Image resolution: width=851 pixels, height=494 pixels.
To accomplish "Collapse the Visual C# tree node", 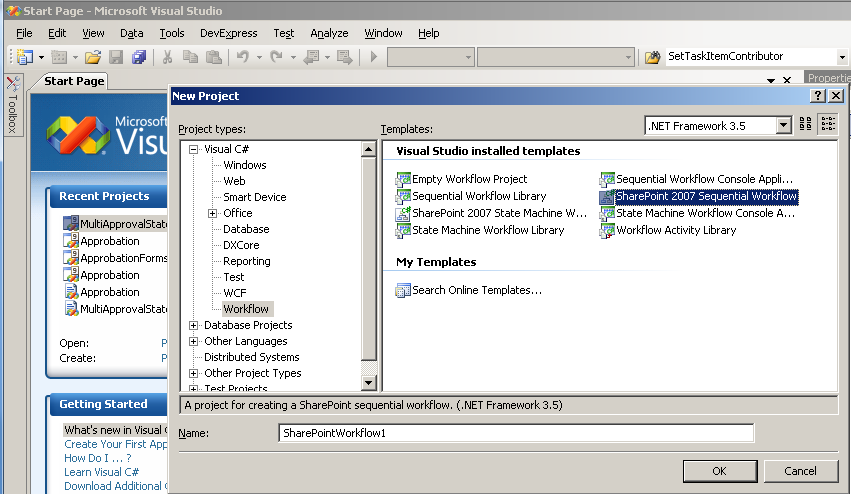I will [193, 149].
